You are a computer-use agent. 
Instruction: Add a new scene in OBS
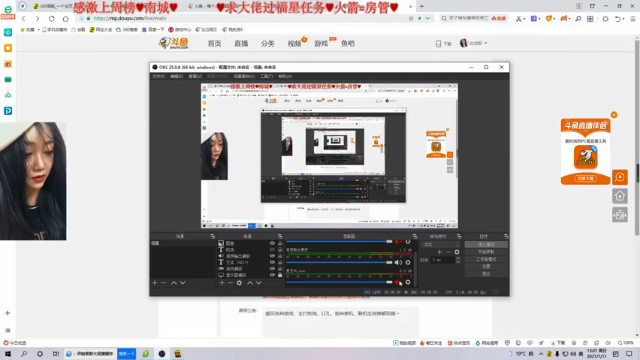[155, 282]
